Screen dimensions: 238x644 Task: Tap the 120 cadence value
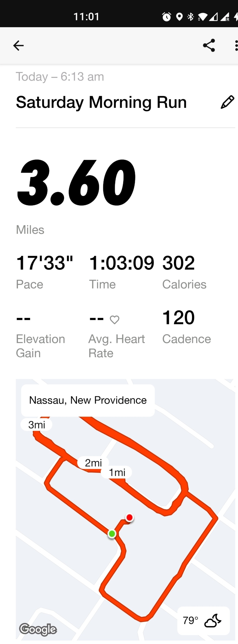click(178, 317)
